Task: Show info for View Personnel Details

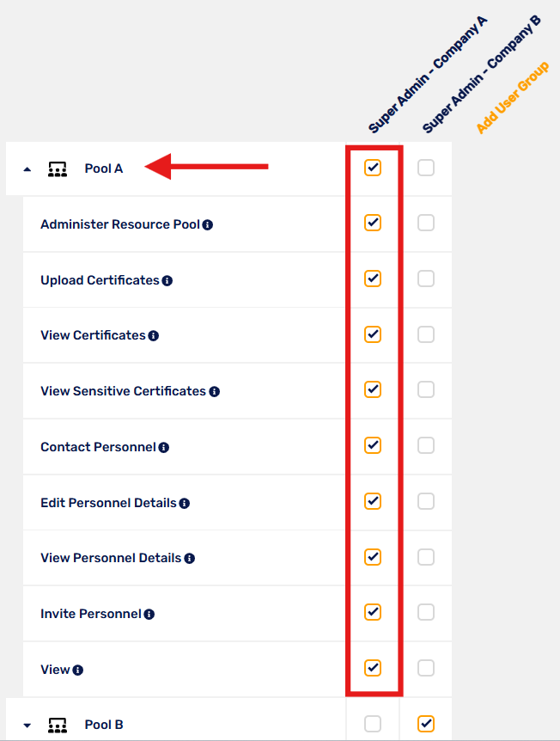Action: (189, 559)
